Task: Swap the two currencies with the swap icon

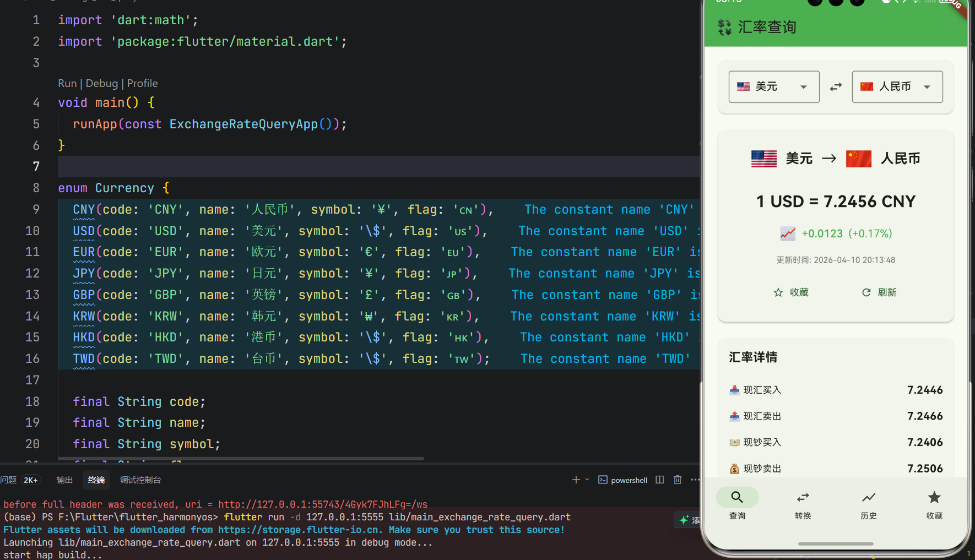Action: tap(836, 87)
